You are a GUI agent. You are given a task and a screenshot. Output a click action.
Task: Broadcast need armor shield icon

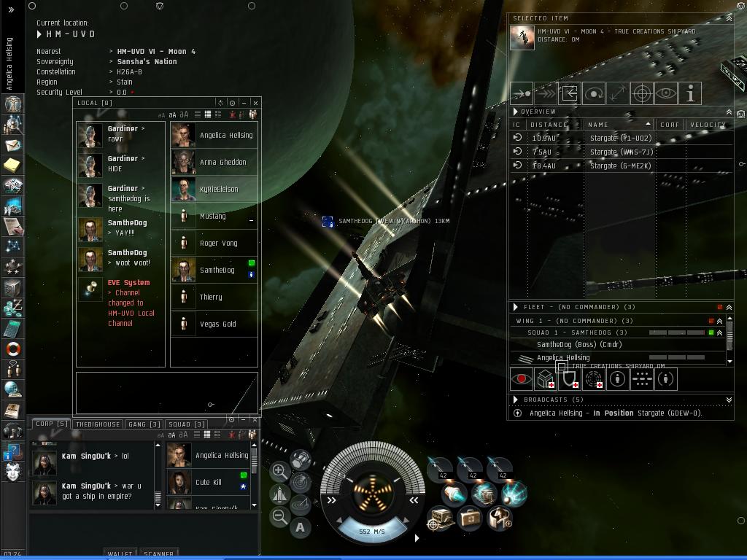point(570,379)
